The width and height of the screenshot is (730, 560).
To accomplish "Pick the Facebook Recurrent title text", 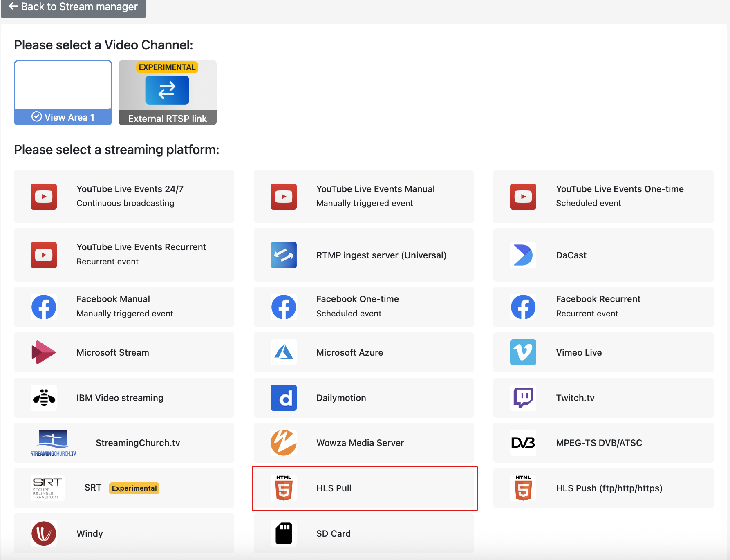I will [x=598, y=299].
